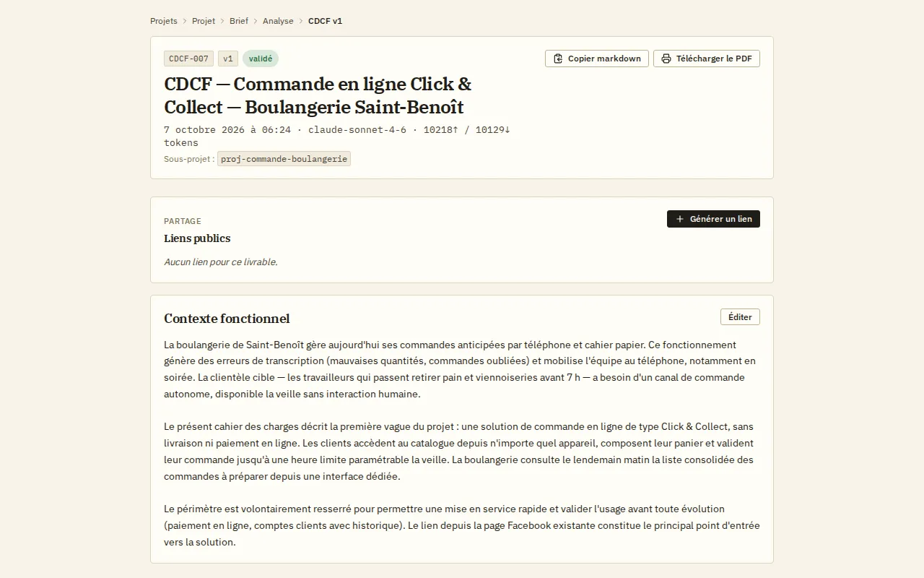Download the PDF of this CDCF
The height and width of the screenshot is (578, 924).
point(707,59)
